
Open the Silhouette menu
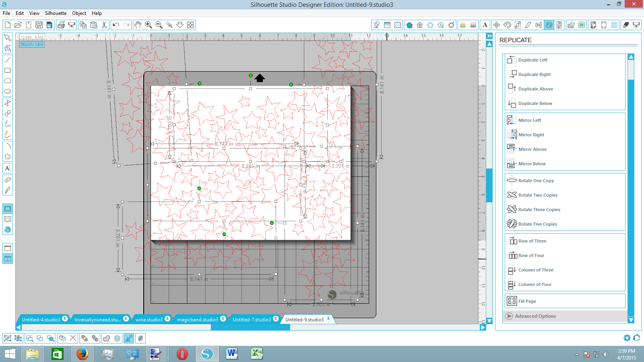tap(56, 13)
